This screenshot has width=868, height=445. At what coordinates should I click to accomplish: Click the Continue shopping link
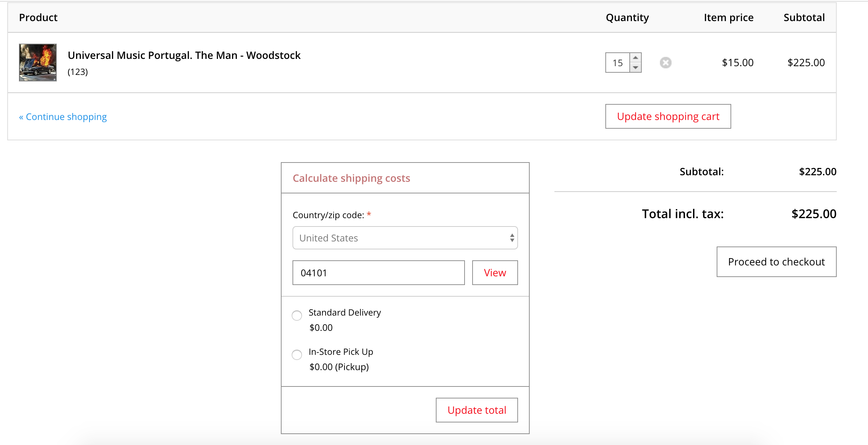pos(63,117)
